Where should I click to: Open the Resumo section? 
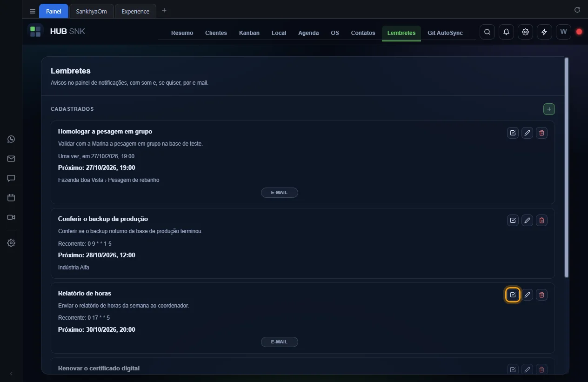[x=182, y=33]
